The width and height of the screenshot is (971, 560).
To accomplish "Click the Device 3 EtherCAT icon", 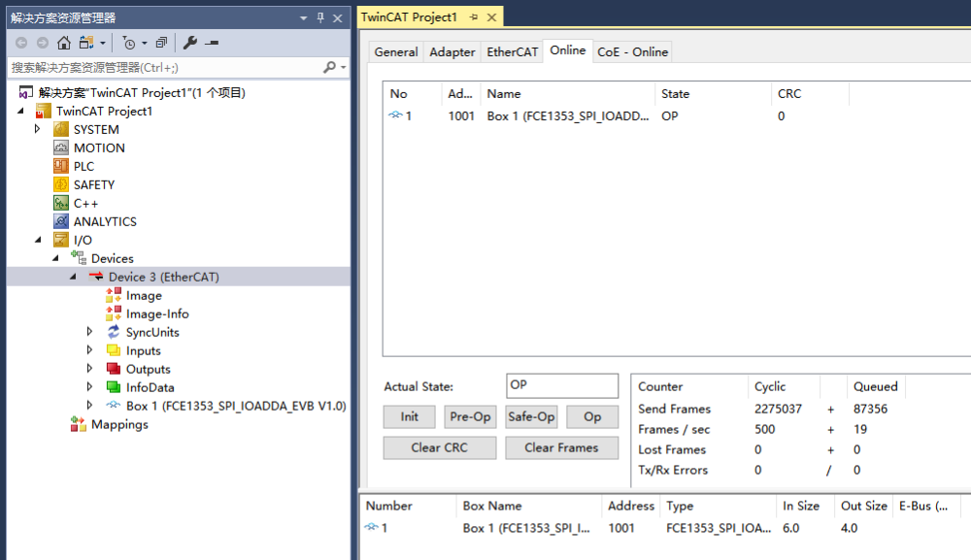I will point(96,277).
